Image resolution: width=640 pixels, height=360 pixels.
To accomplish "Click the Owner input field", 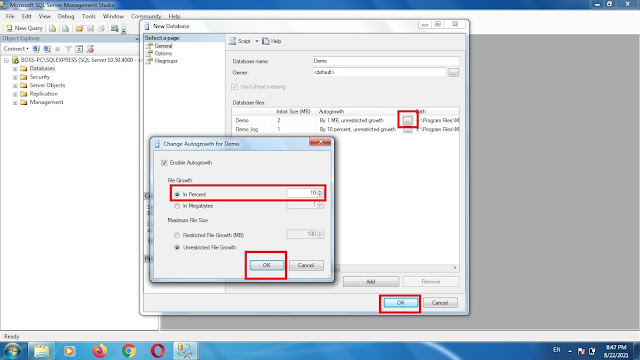I will (379, 72).
